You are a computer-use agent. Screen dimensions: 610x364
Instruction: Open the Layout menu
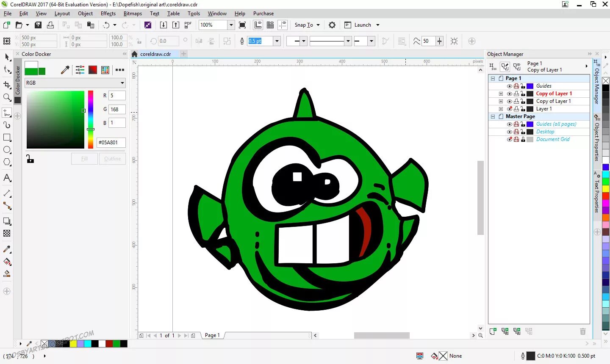62,14
